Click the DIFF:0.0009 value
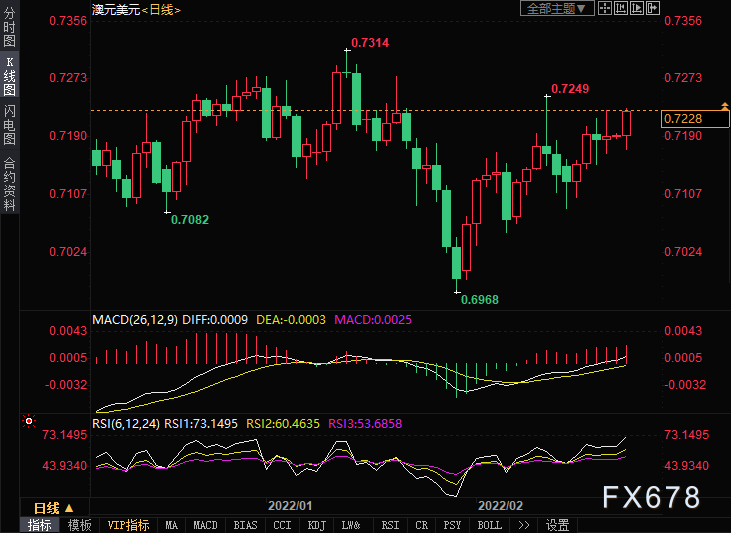The image size is (731, 533). tap(215, 320)
